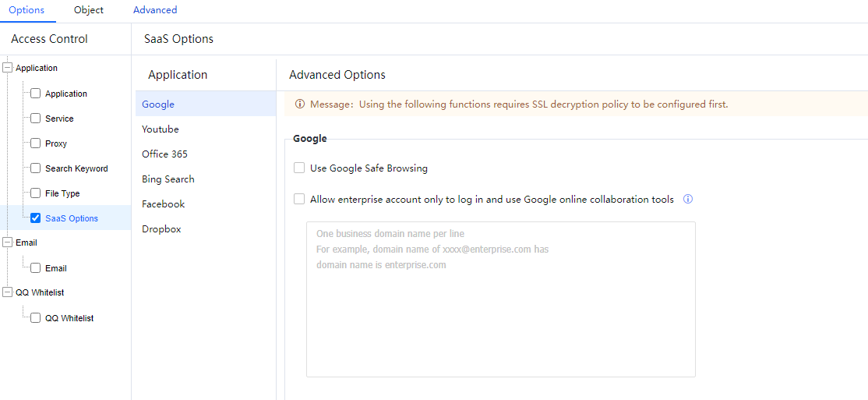
Task: Open Bing Search SaaS options
Action: (x=168, y=179)
